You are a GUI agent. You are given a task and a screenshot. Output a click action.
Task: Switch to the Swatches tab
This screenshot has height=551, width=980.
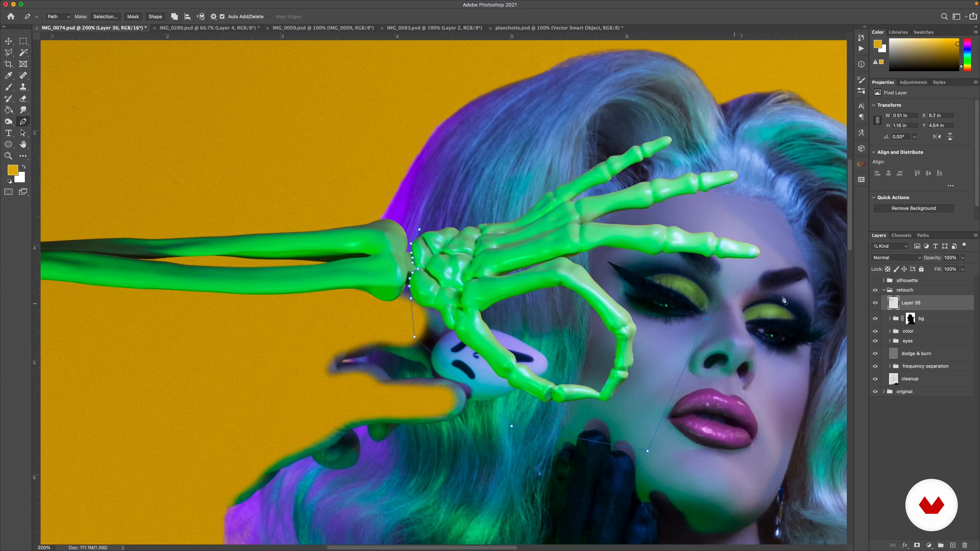tap(923, 32)
